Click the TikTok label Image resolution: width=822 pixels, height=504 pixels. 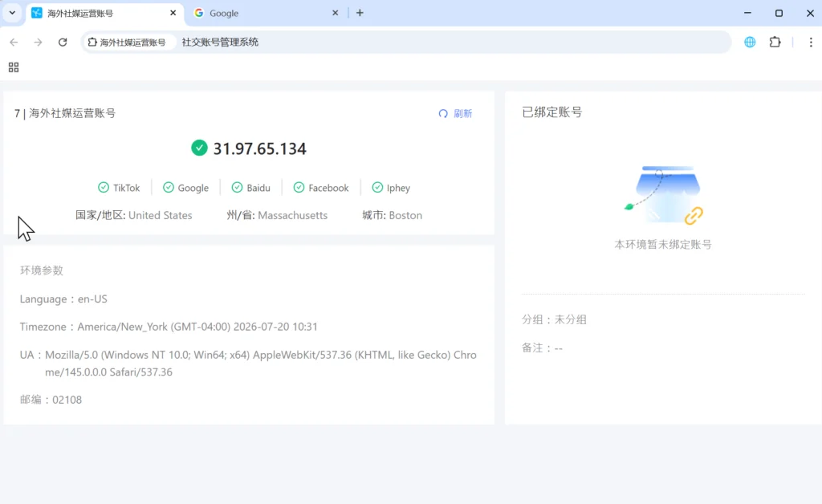pos(126,188)
